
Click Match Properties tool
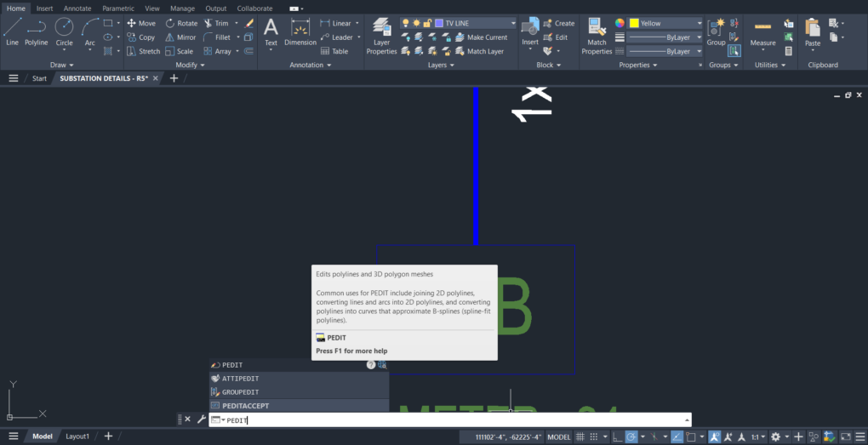coord(597,37)
